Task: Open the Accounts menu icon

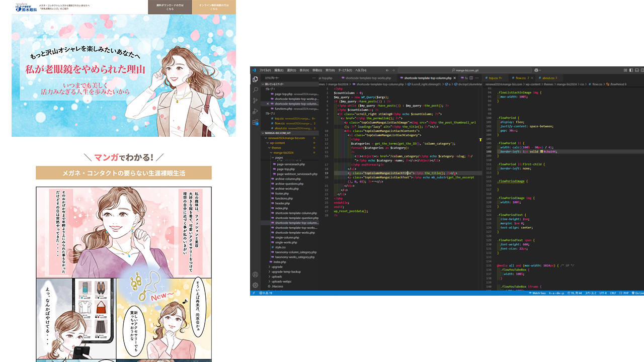Action: [x=256, y=275]
